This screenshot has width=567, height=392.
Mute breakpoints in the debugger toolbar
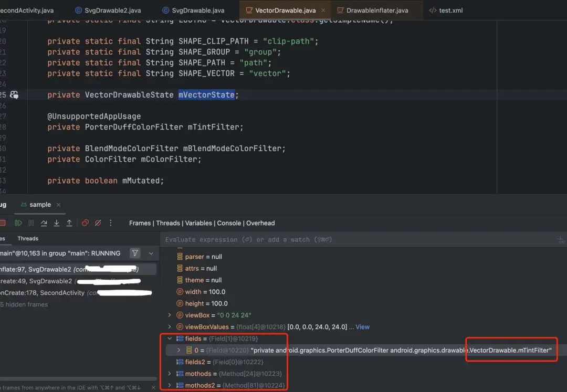(x=98, y=223)
